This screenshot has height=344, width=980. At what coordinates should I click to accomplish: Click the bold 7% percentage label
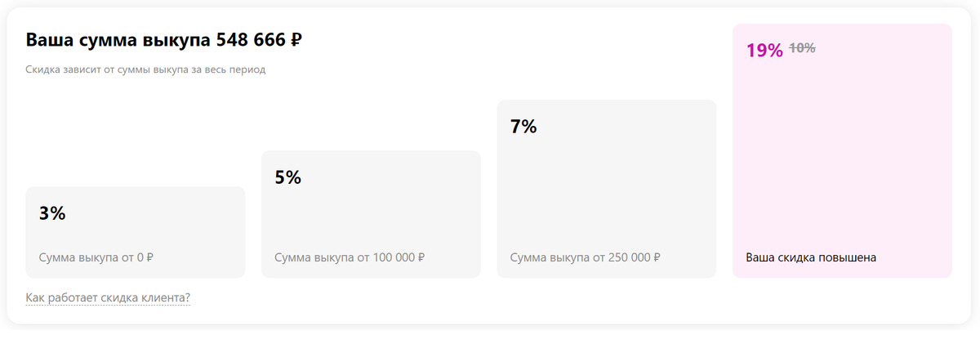(523, 127)
